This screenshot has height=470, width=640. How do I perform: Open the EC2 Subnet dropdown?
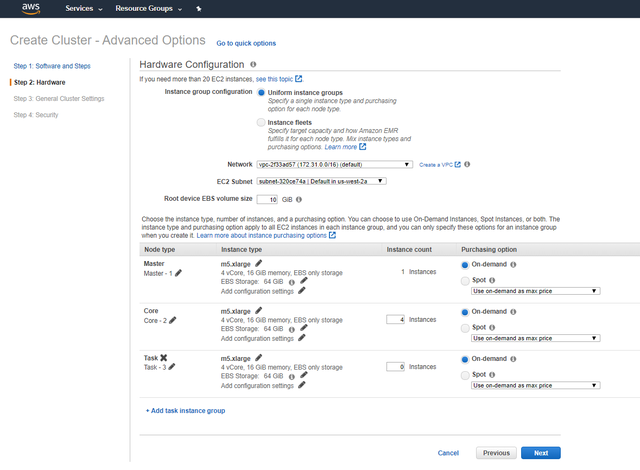[x=321, y=181]
